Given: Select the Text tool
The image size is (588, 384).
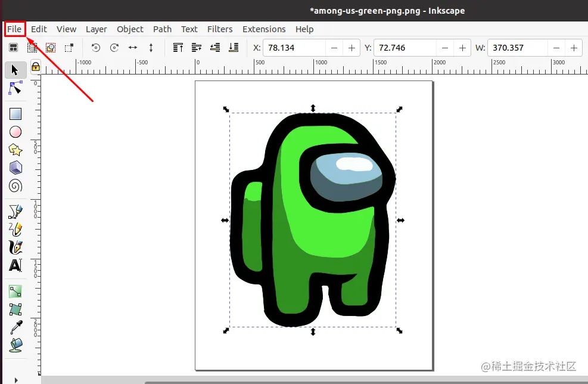Looking at the screenshot, I should 15,265.
